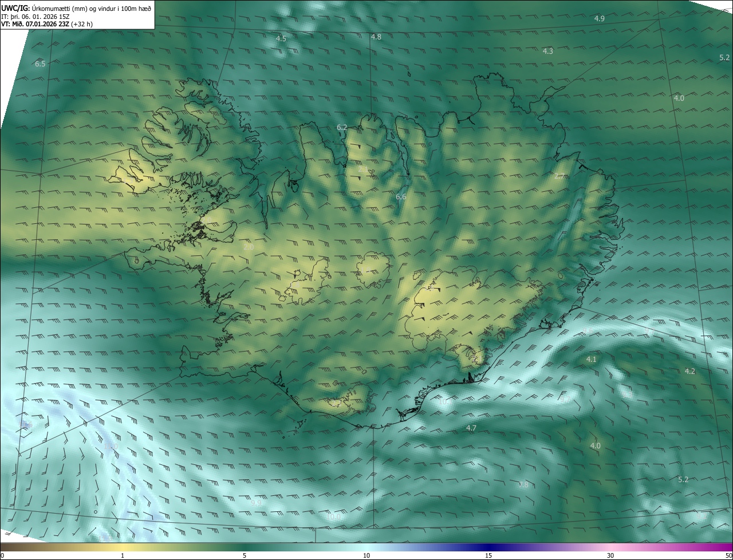Click the 4.7 value label

click(471, 428)
